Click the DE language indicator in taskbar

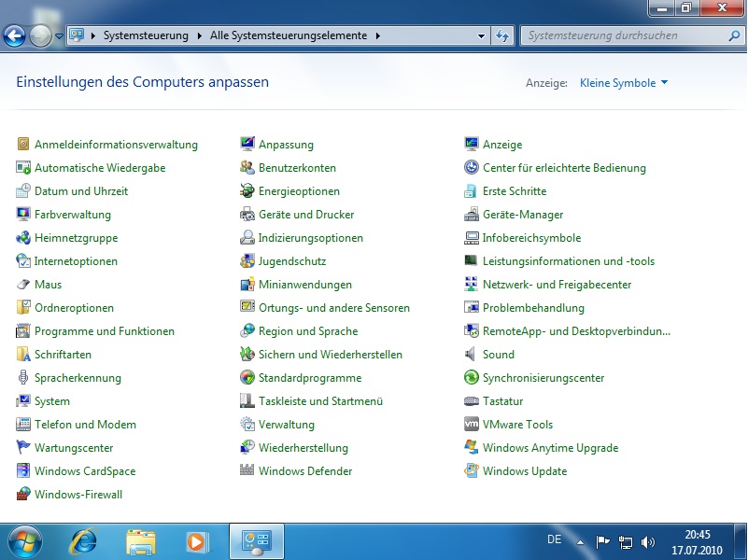554,539
